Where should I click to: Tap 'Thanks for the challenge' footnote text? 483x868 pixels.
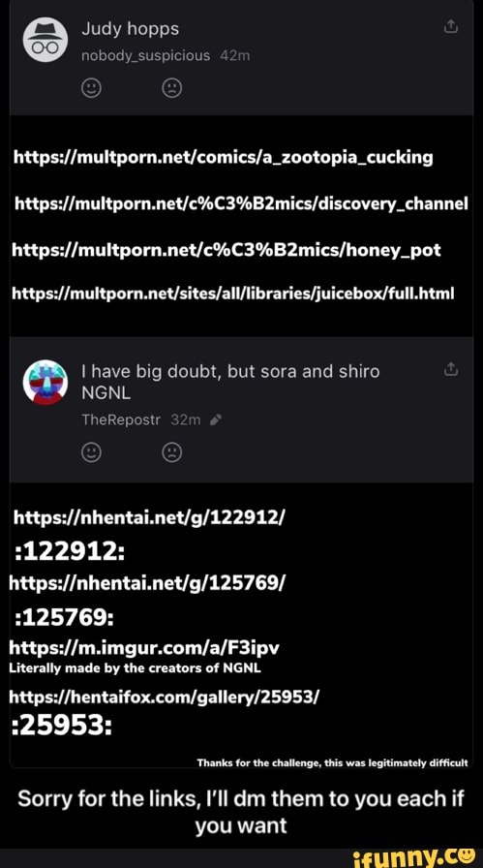pos(333,762)
